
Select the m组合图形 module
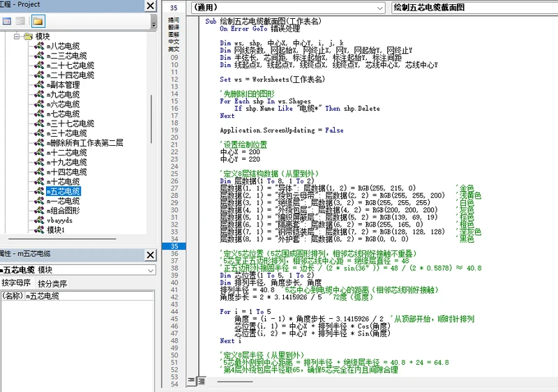coord(63,211)
